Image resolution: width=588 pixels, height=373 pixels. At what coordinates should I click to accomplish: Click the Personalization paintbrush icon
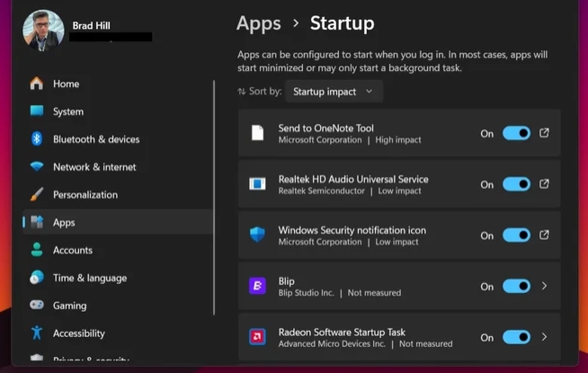click(37, 194)
